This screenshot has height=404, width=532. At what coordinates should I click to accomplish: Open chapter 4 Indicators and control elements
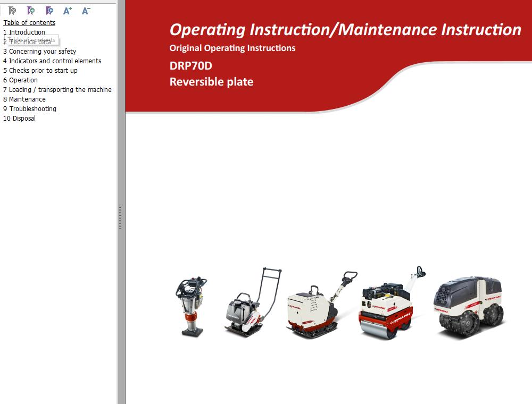click(x=52, y=61)
